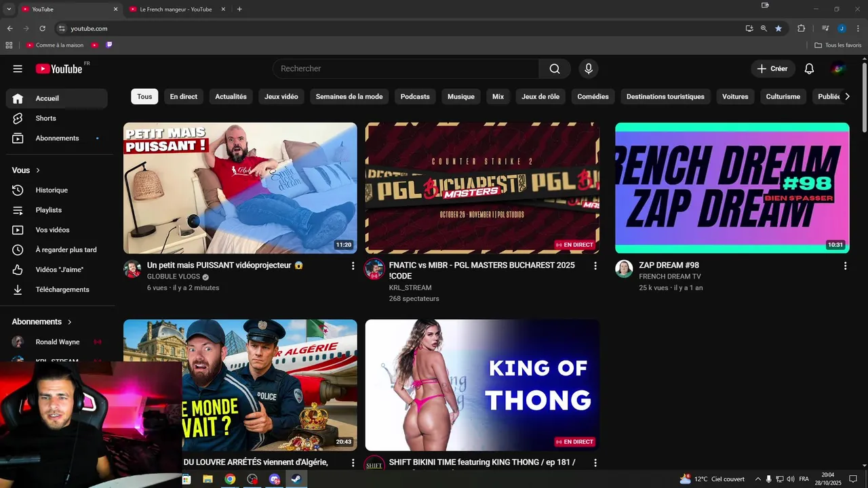Select the Tous filter chip

point(144,96)
